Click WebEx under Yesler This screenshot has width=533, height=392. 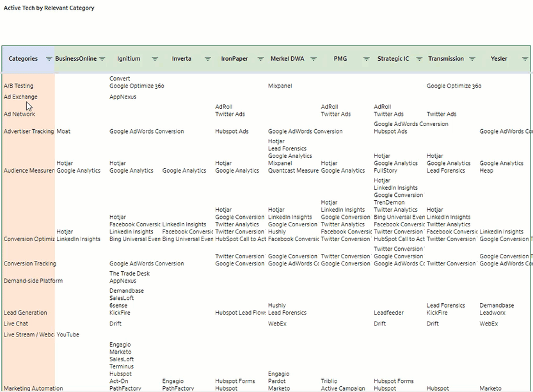pyautogui.click(x=488, y=324)
